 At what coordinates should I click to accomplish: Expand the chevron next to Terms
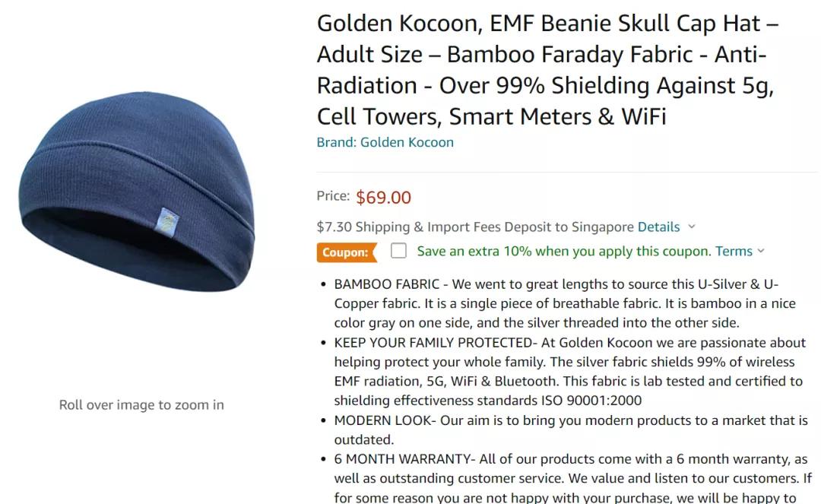pyautogui.click(x=761, y=251)
